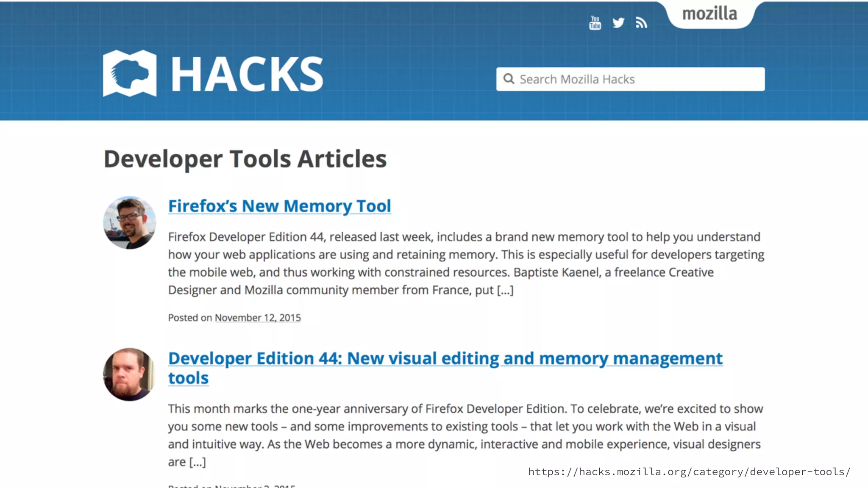The width and height of the screenshot is (868, 488).
Task: Click the one-year anniversary excerpt paragraph
Action: [465, 435]
